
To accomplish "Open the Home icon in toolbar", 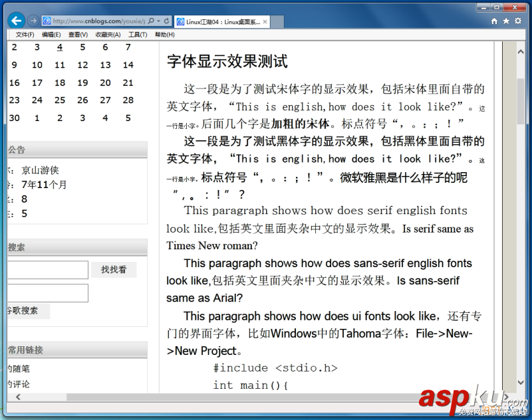I will [494, 21].
